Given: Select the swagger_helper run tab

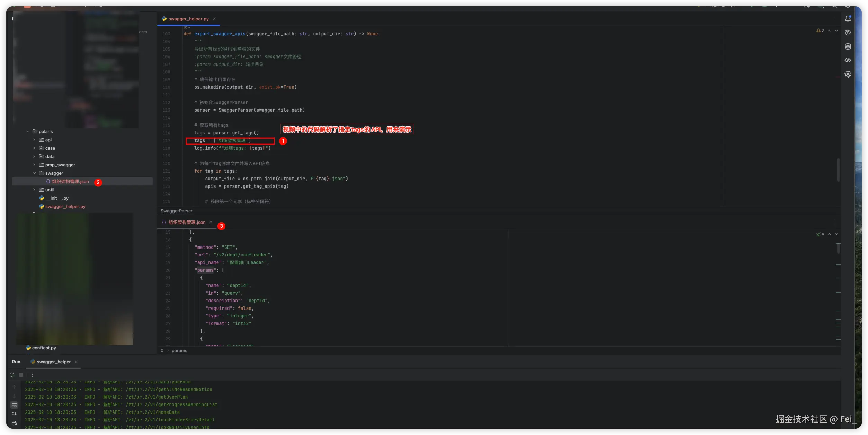Looking at the screenshot, I should point(54,362).
